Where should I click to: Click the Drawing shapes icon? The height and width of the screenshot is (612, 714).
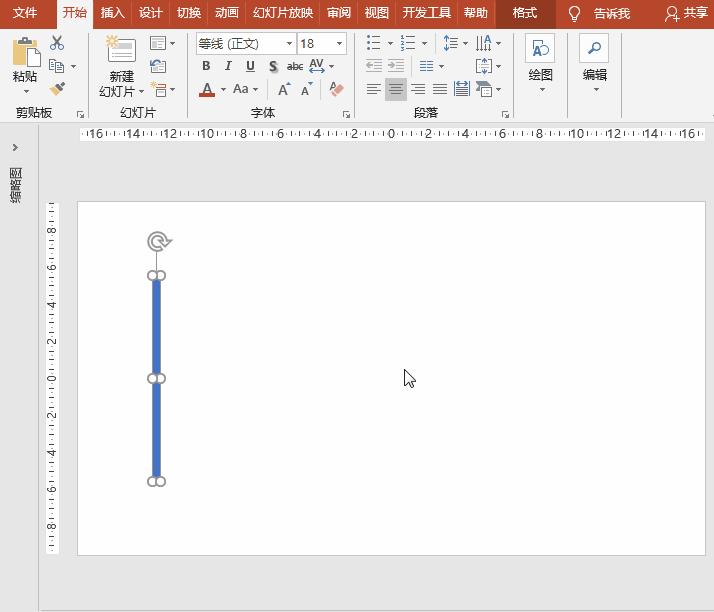540,49
